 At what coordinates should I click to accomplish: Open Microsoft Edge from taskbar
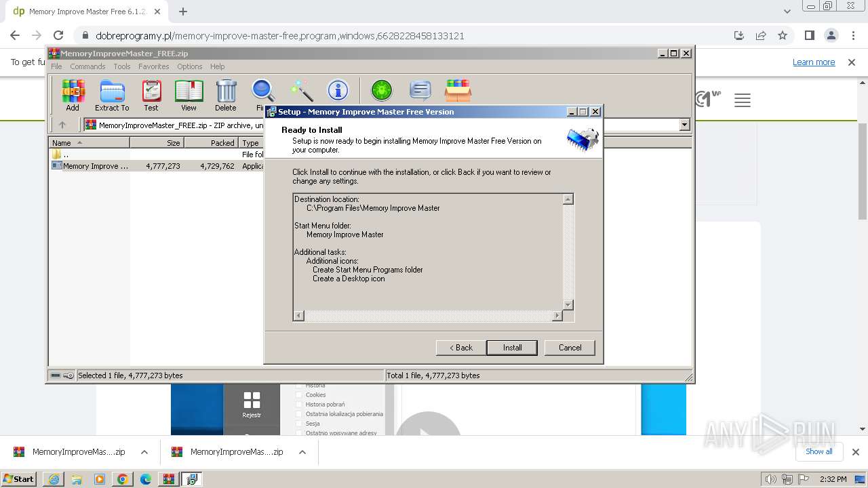tap(146, 479)
